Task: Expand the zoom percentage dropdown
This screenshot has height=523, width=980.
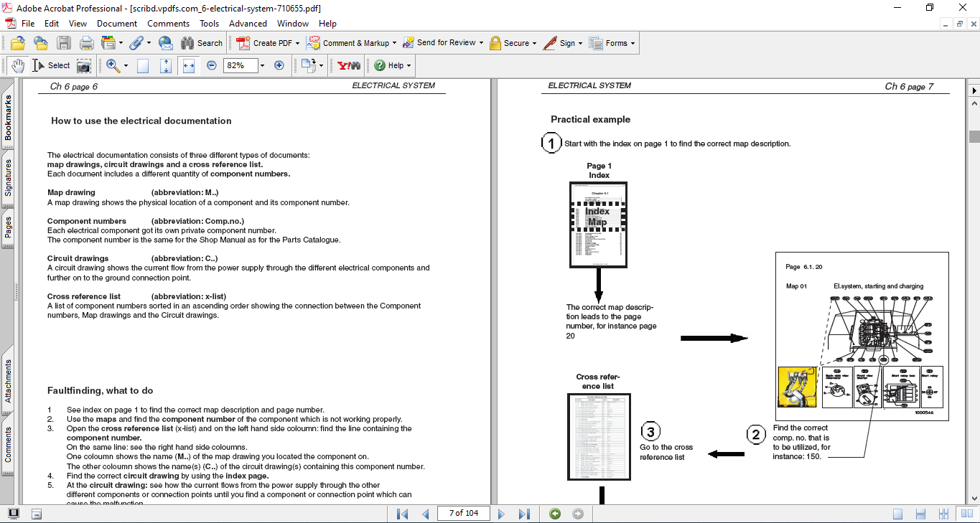Action: tap(262, 65)
